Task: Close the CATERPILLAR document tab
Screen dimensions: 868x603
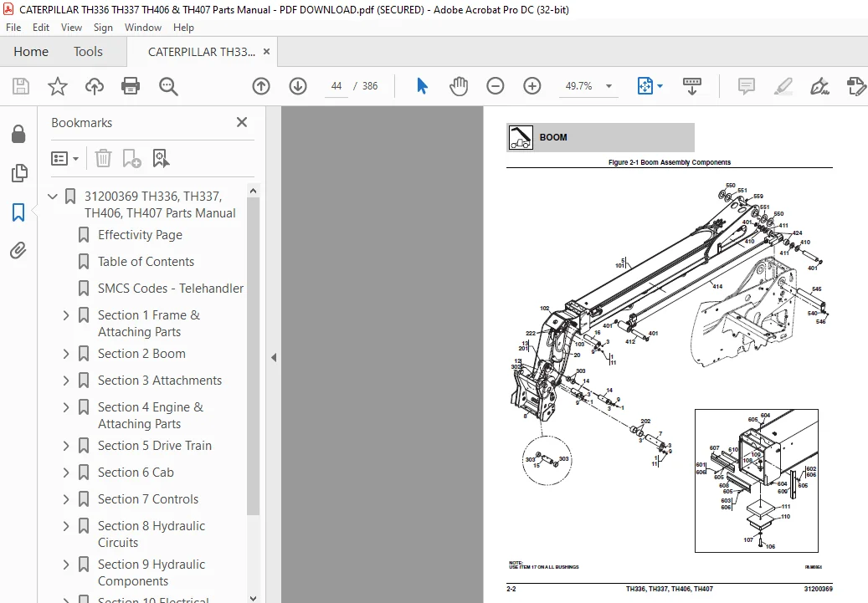Action: tap(266, 52)
